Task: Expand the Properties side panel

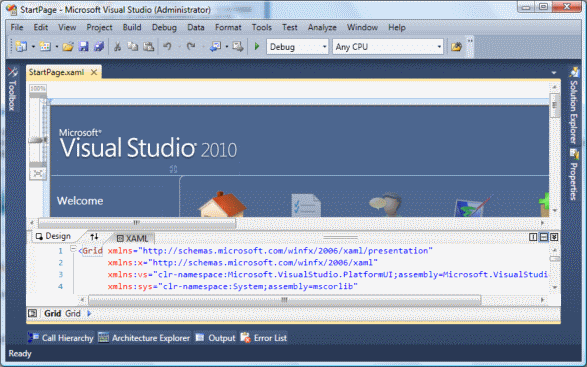Action: (574, 175)
